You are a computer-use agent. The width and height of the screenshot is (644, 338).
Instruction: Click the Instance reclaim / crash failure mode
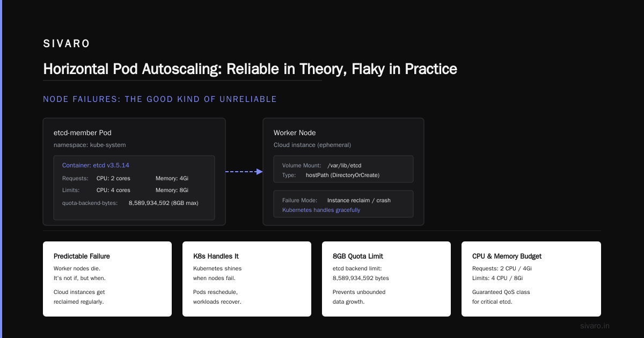[x=359, y=200]
